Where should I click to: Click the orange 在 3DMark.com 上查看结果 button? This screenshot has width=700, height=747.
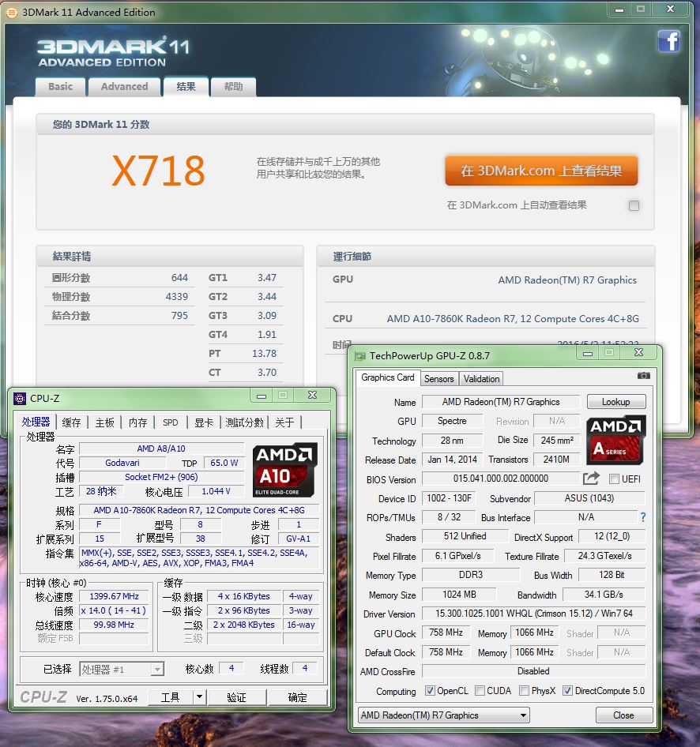[x=541, y=170]
